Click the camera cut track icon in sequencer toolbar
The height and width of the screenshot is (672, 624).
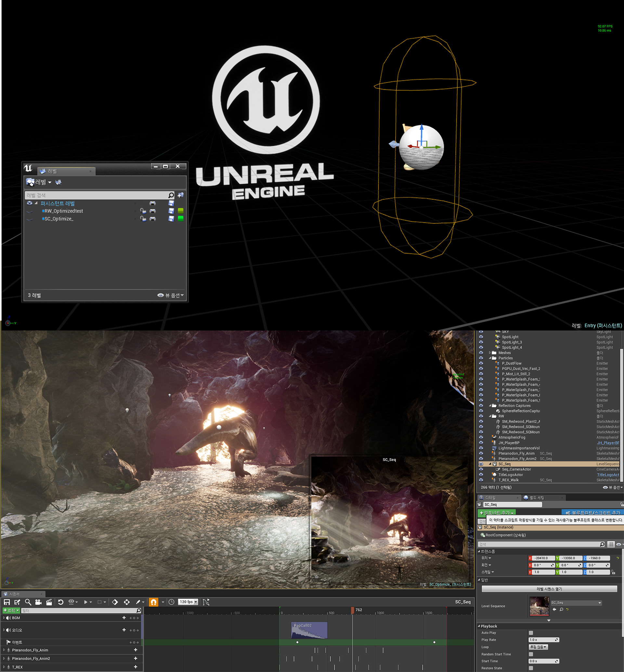click(38, 602)
